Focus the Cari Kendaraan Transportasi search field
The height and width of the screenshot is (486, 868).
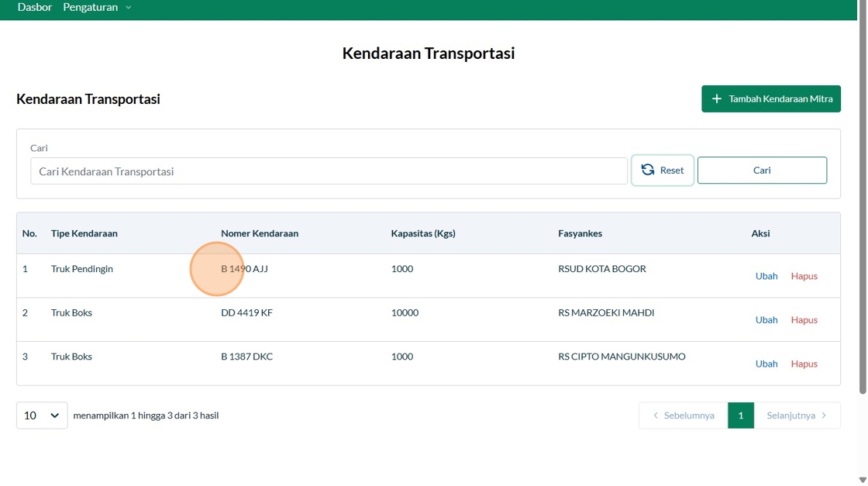click(329, 171)
